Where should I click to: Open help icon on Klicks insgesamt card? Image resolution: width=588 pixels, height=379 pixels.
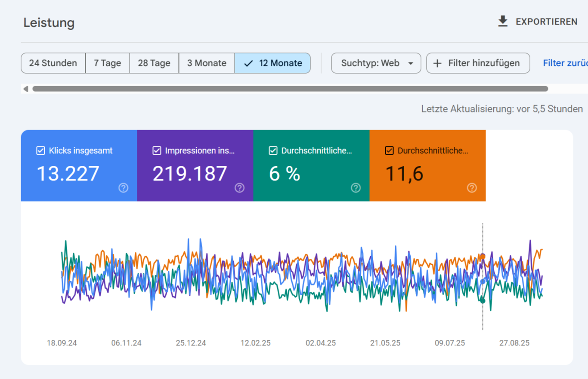124,188
